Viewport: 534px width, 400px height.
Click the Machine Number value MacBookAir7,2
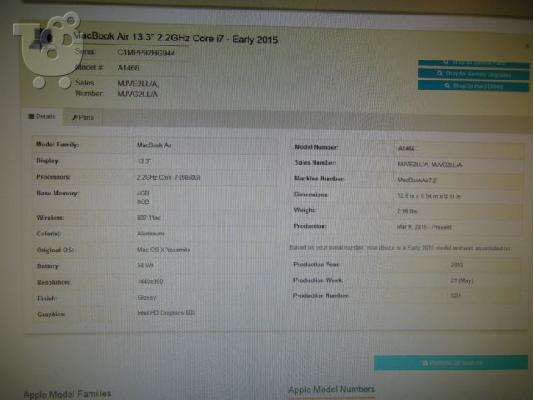(417, 180)
